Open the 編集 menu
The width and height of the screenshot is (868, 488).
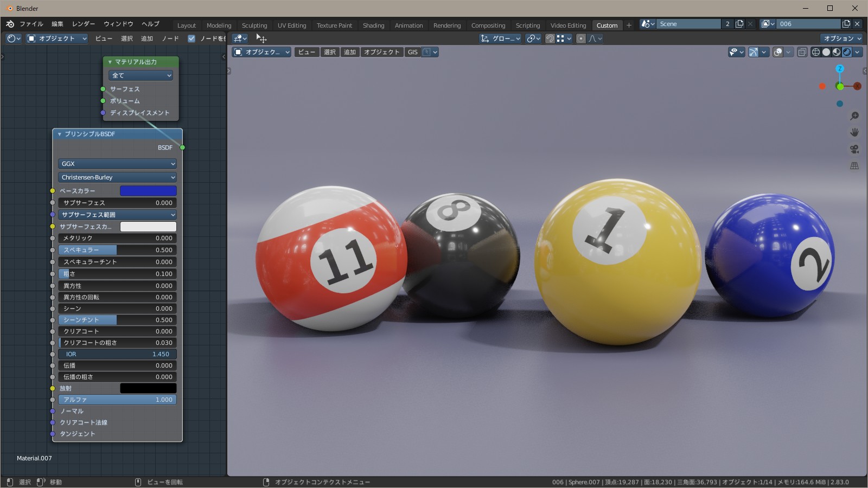click(58, 24)
